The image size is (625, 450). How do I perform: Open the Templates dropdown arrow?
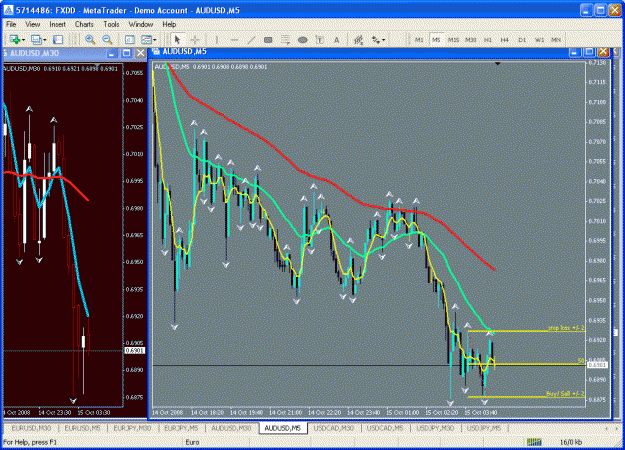(155, 40)
